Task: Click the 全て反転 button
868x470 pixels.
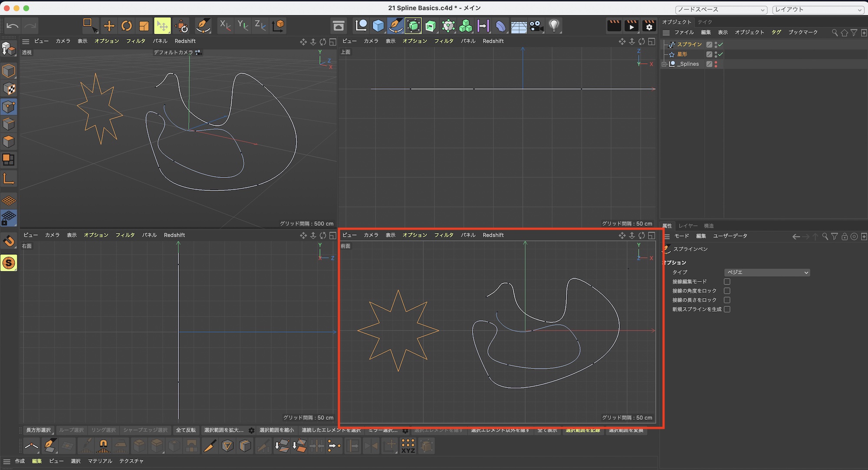Action: 186,430
